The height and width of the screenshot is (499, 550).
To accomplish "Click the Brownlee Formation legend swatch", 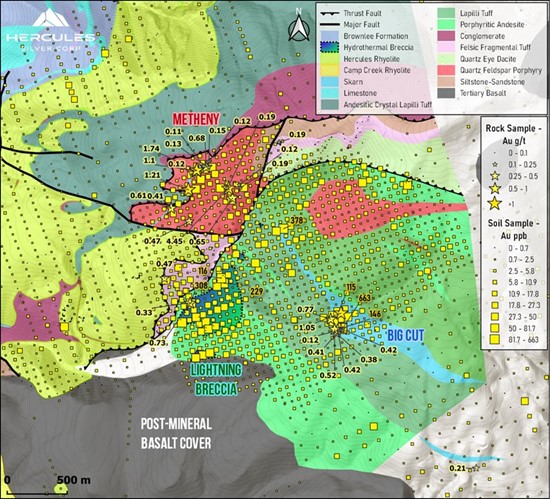I will tap(329, 36).
